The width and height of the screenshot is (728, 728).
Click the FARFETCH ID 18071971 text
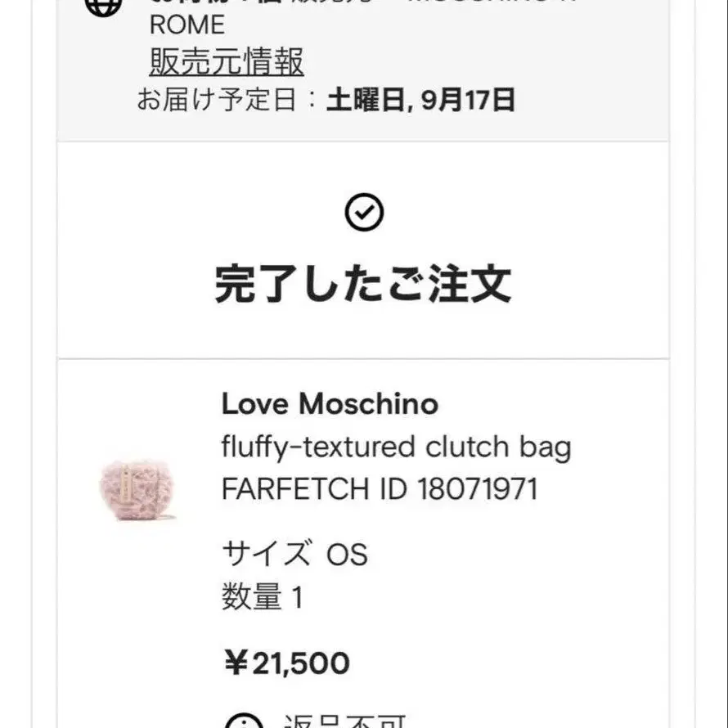pyautogui.click(x=380, y=489)
